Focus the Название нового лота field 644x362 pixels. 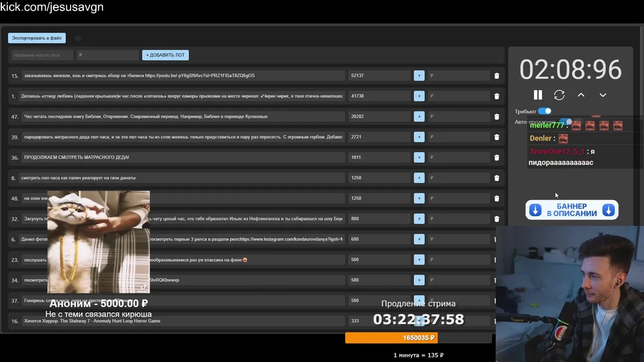click(42, 55)
